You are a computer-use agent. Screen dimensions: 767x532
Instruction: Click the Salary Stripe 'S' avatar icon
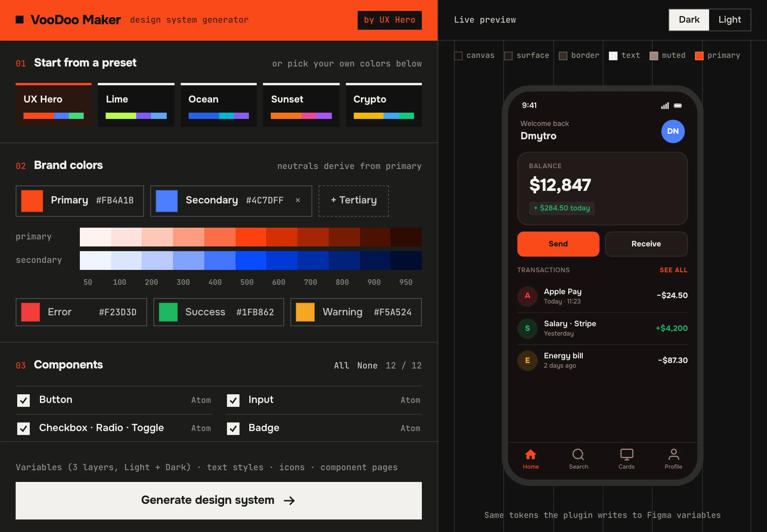tap(528, 328)
